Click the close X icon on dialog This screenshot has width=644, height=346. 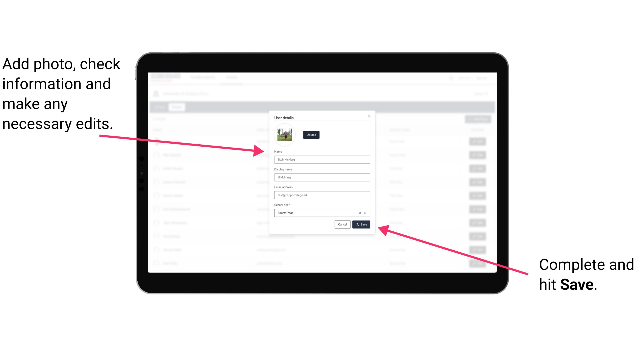(369, 116)
